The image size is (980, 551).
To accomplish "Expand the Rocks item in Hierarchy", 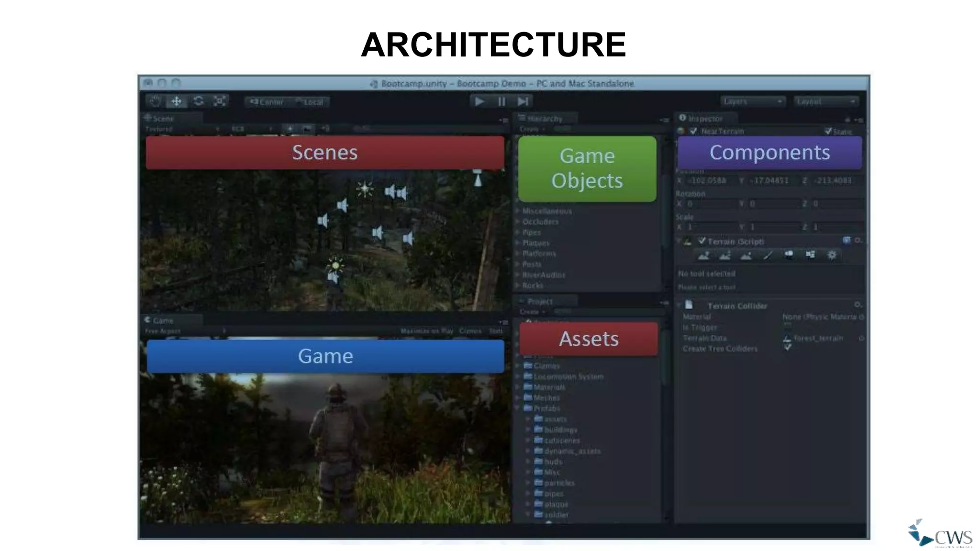I will [518, 286].
